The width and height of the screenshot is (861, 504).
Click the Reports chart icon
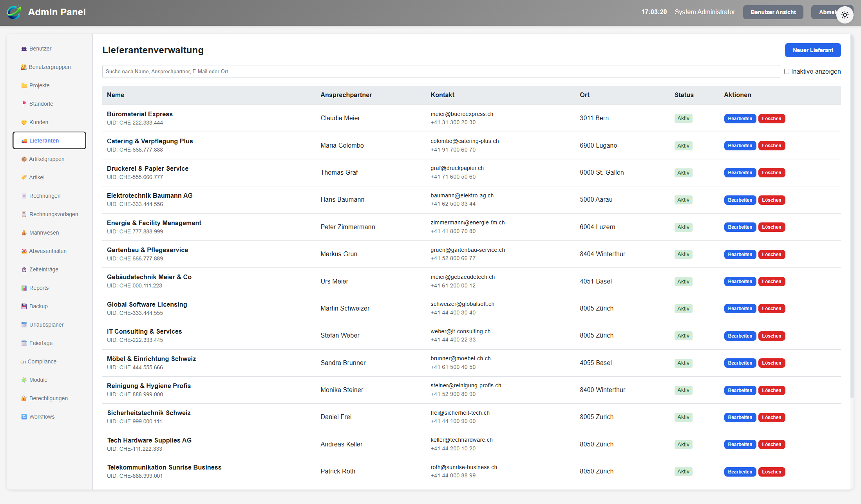coord(24,288)
